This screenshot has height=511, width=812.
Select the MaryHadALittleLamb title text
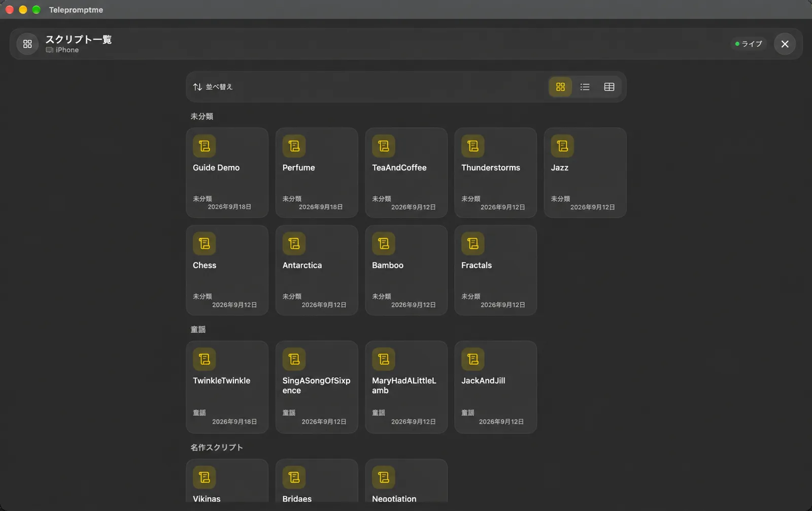tap(404, 386)
